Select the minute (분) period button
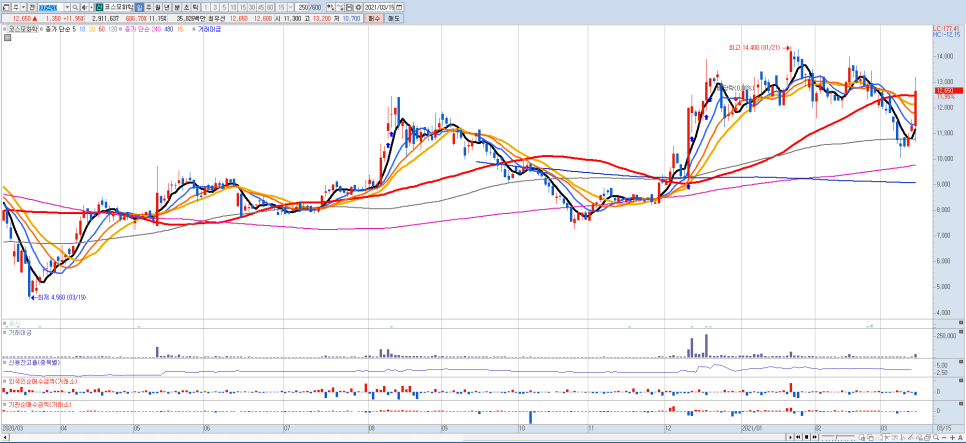Screen dimensions: 966x443 (x=177, y=7)
